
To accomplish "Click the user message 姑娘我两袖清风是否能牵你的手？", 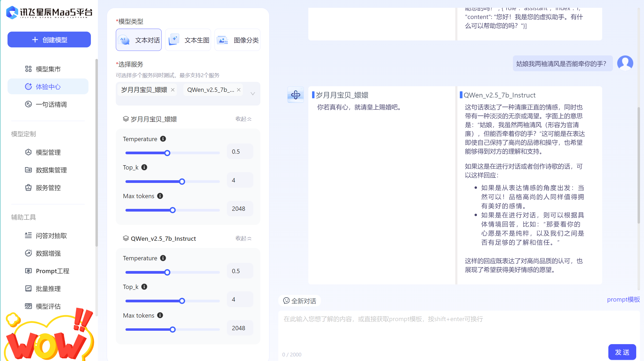I will (x=562, y=63).
